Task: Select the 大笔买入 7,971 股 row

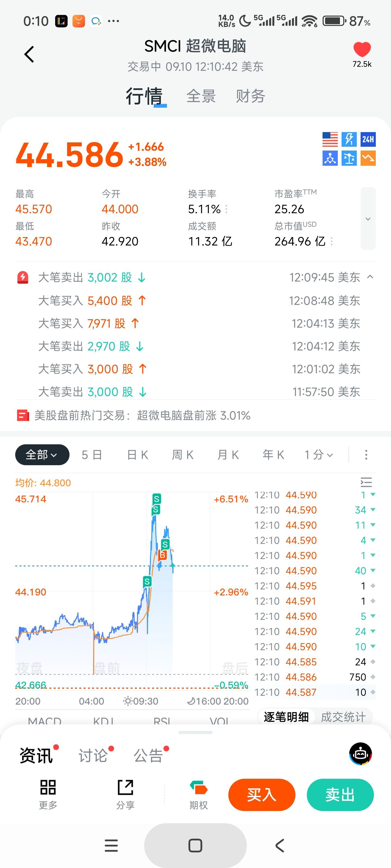Action: 199,324
